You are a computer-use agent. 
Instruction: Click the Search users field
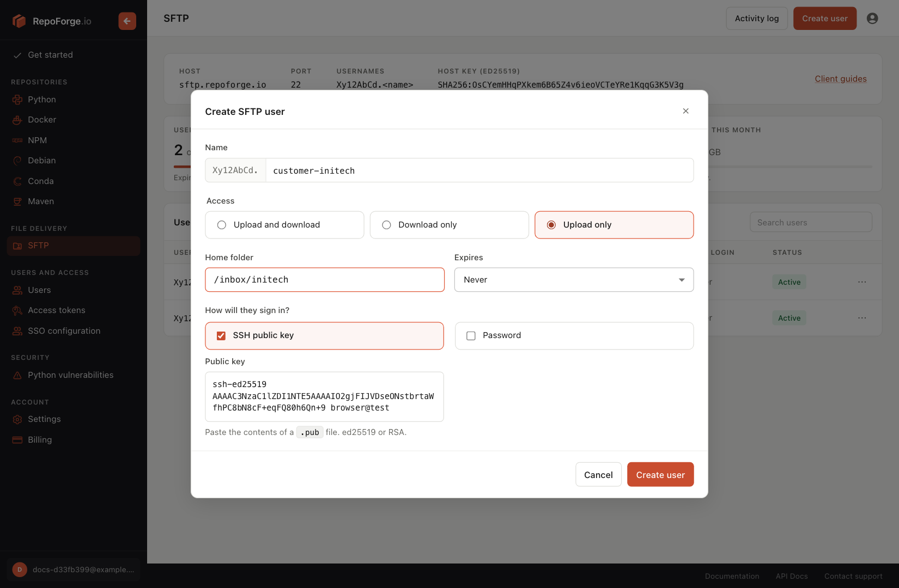pyautogui.click(x=811, y=222)
